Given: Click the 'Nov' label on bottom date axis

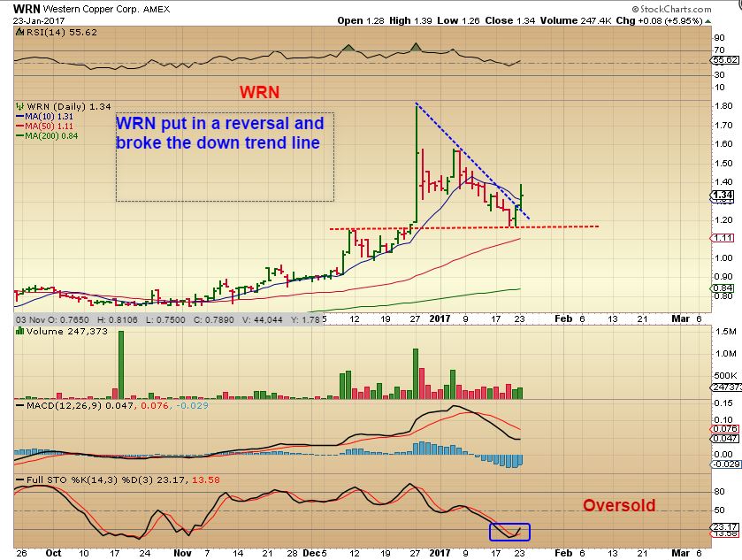Looking at the screenshot, I should (183, 553).
